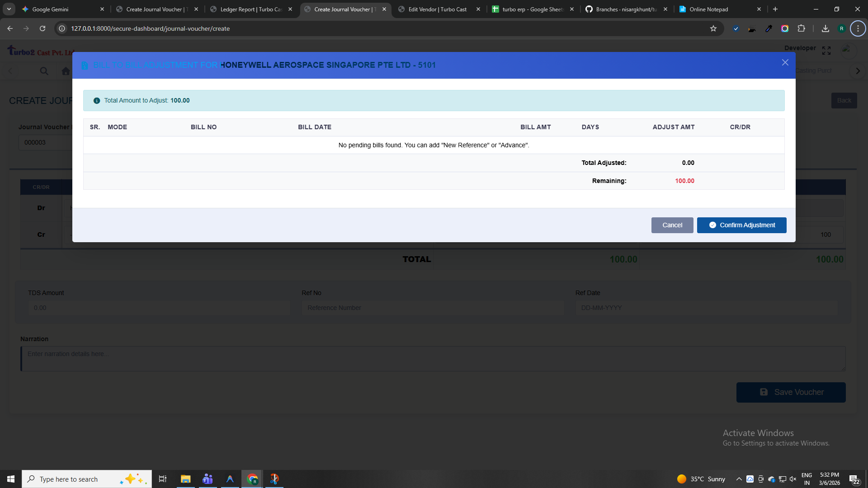Image resolution: width=868 pixels, height=488 pixels.
Task: Click Cancel in adjustment dialog
Action: pyautogui.click(x=672, y=225)
